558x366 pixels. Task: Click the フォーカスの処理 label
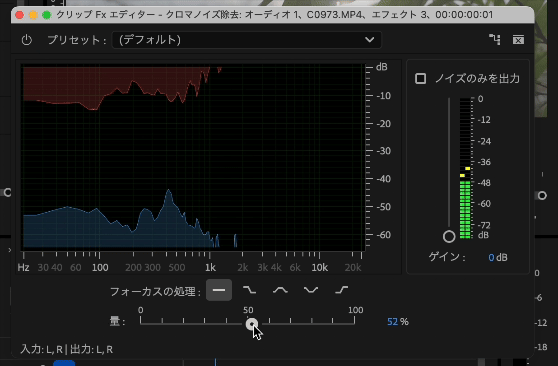coord(155,292)
